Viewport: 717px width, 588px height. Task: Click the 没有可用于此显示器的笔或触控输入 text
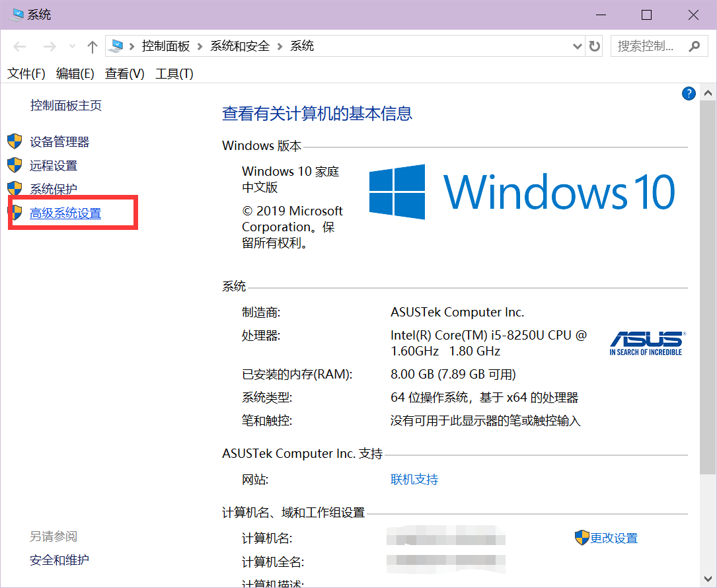(x=486, y=421)
